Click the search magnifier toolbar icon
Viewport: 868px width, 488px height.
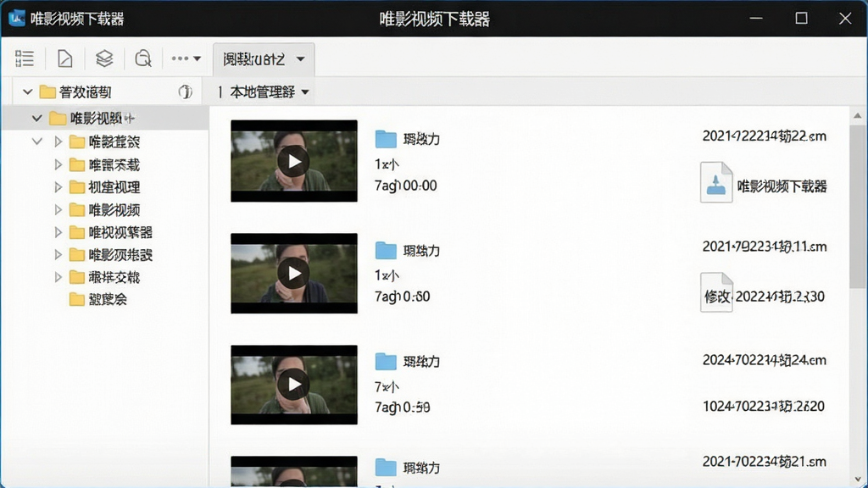pos(142,58)
